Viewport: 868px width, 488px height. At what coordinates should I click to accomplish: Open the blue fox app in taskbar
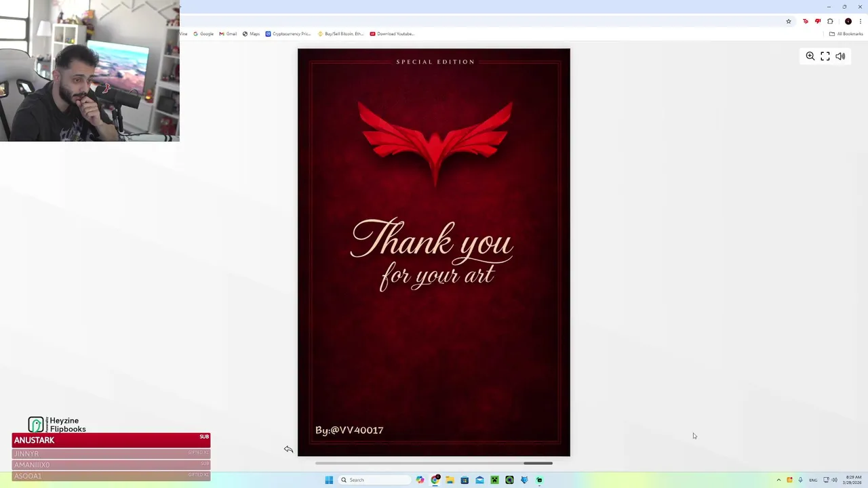coord(524,480)
